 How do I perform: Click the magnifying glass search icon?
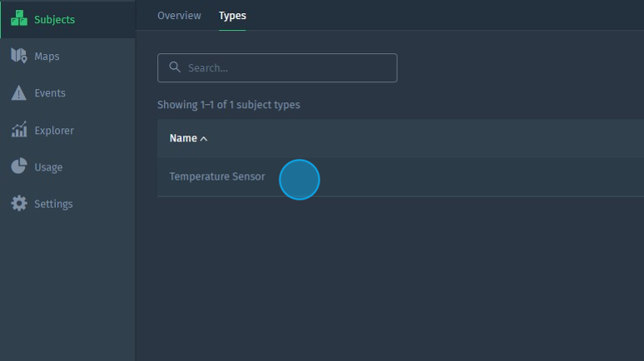pyautogui.click(x=175, y=67)
